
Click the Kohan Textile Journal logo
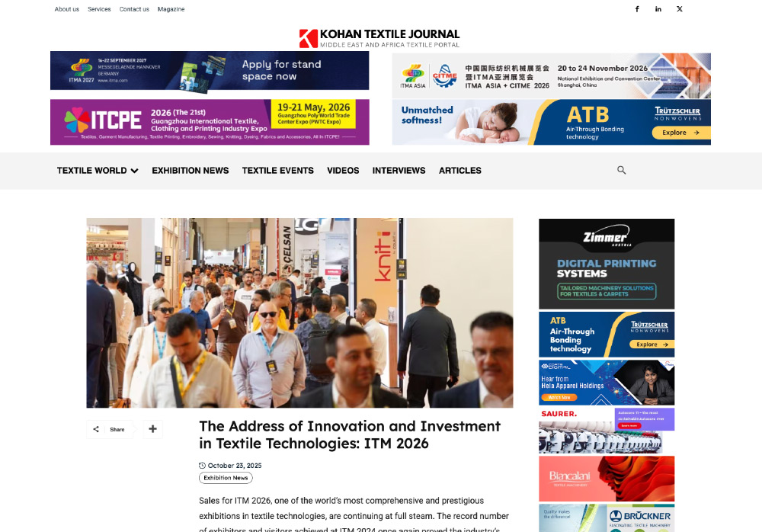[x=379, y=38]
